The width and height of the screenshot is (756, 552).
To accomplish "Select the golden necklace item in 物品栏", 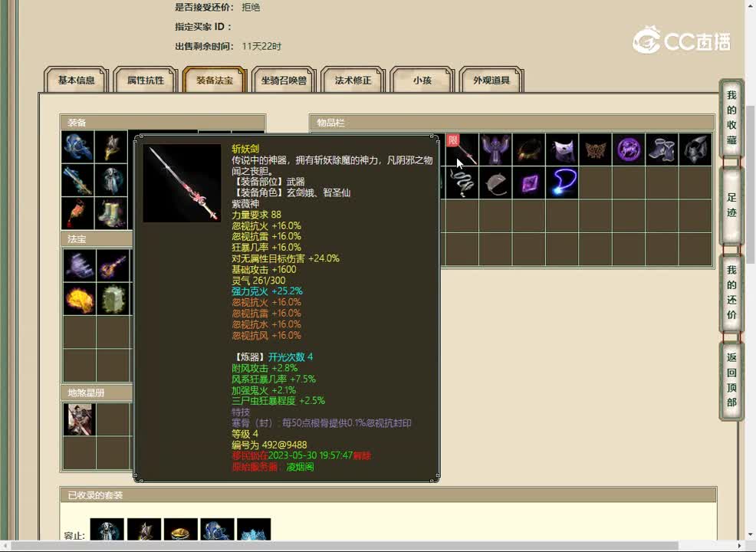I will click(528, 149).
